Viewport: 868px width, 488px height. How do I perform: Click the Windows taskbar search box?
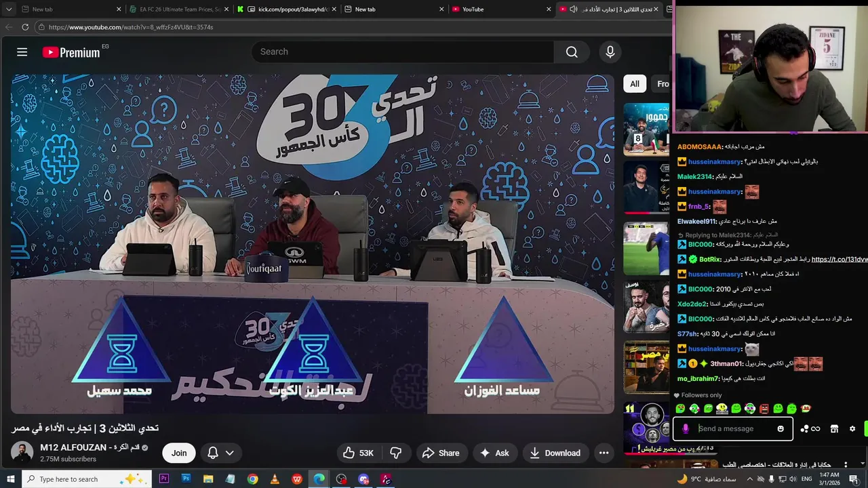click(88, 479)
